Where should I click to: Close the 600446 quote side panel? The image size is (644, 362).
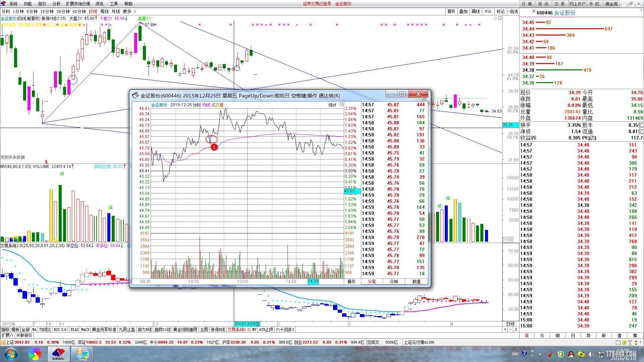tap(641, 10)
